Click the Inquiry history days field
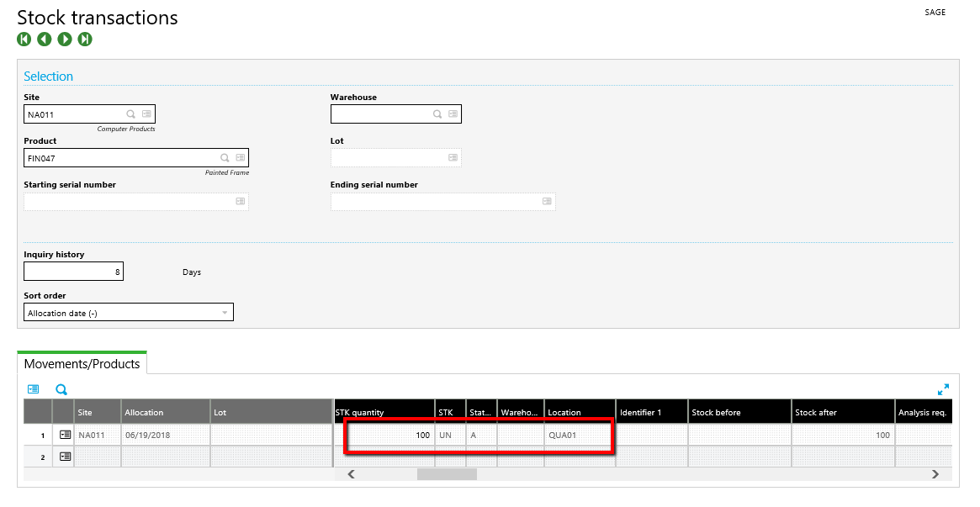The width and height of the screenshot is (980, 507). [73, 272]
